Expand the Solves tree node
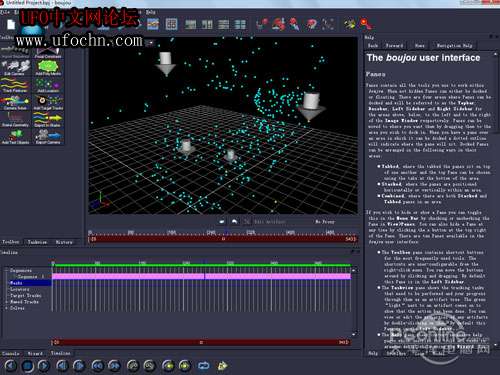The image size is (500, 375). click(6, 308)
